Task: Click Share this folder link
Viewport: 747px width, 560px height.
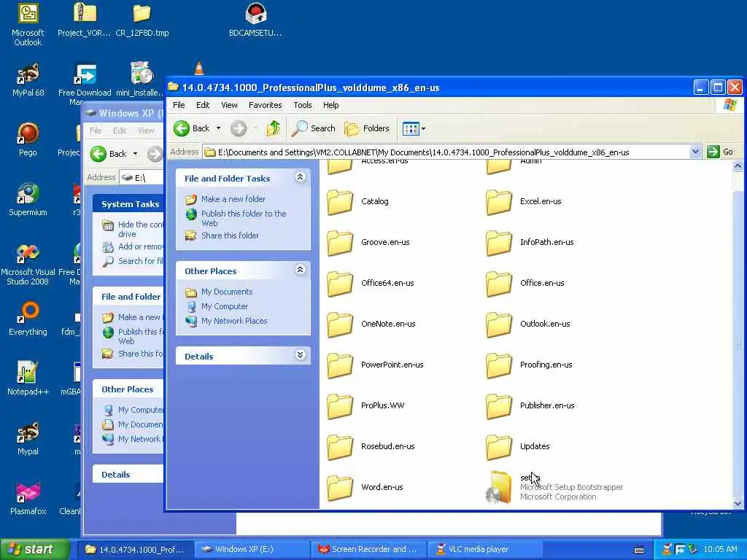Action: [230, 236]
